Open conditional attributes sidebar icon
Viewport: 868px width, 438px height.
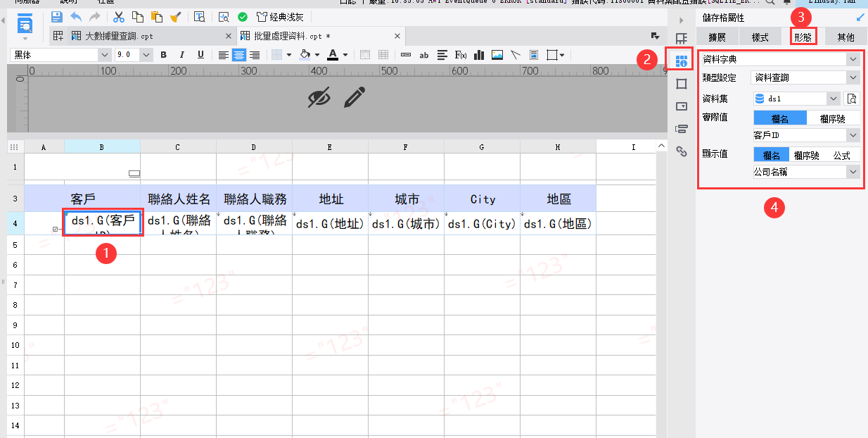(681, 129)
